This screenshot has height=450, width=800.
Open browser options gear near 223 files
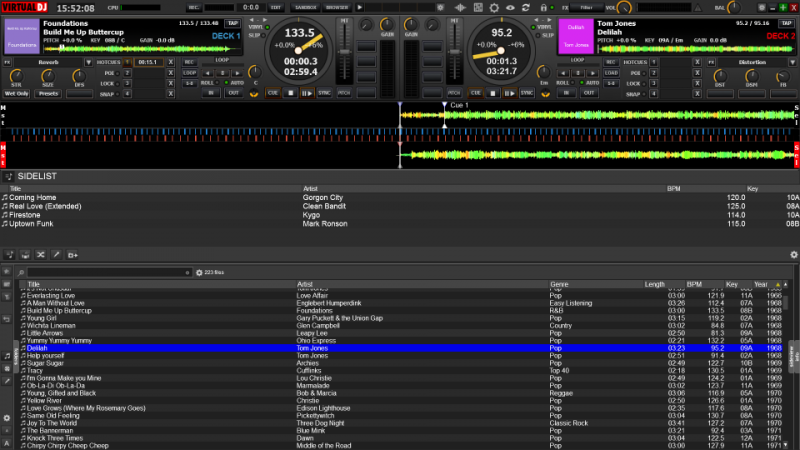[199, 272]
